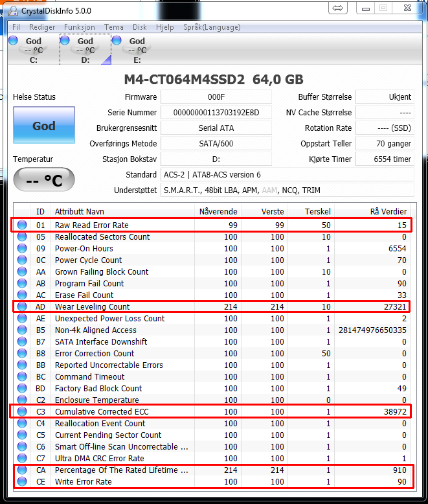This screenshot has height=504, width=428.
Task: Click status icon for Ultra DMA CRC Error Rate
Action: click(x=22, y=458)
